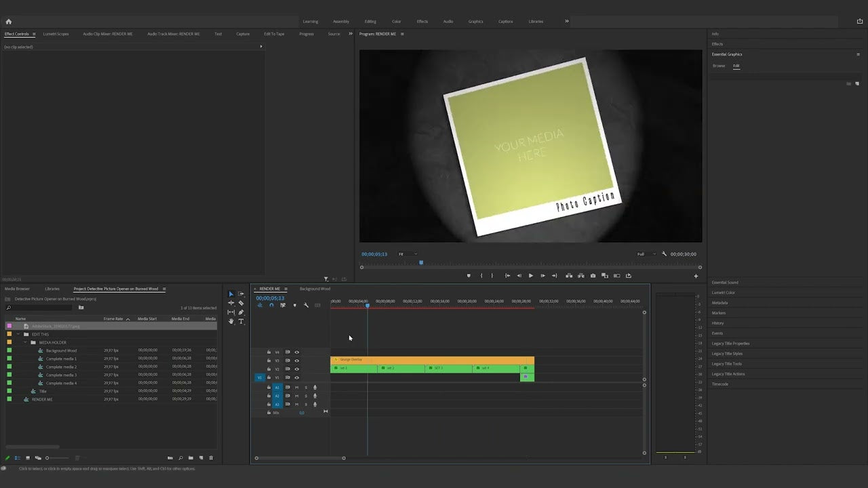Select the Type tool
This screenshot has height=488, width=868.
[x=240, y=321]
